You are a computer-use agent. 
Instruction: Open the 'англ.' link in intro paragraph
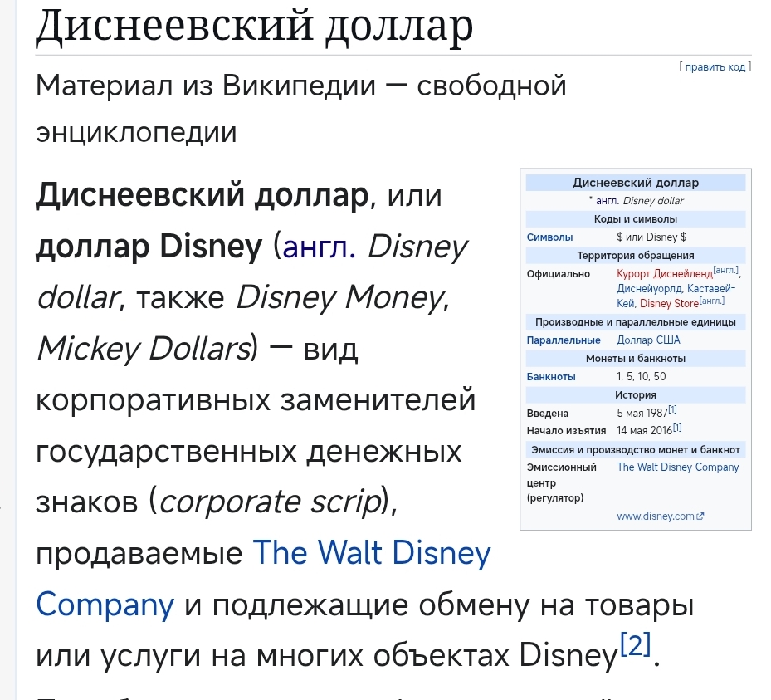tap(320, 246)
